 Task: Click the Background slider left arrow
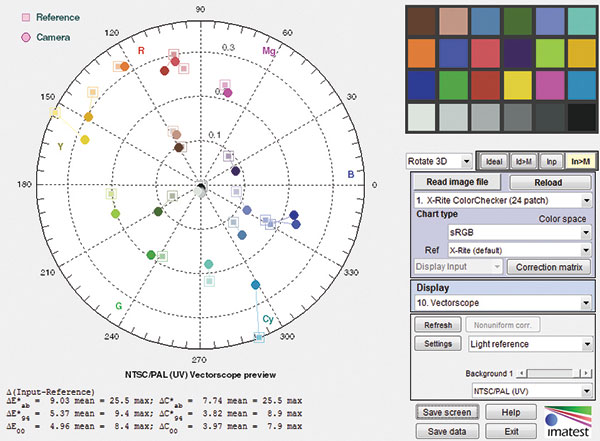[521, 373]
